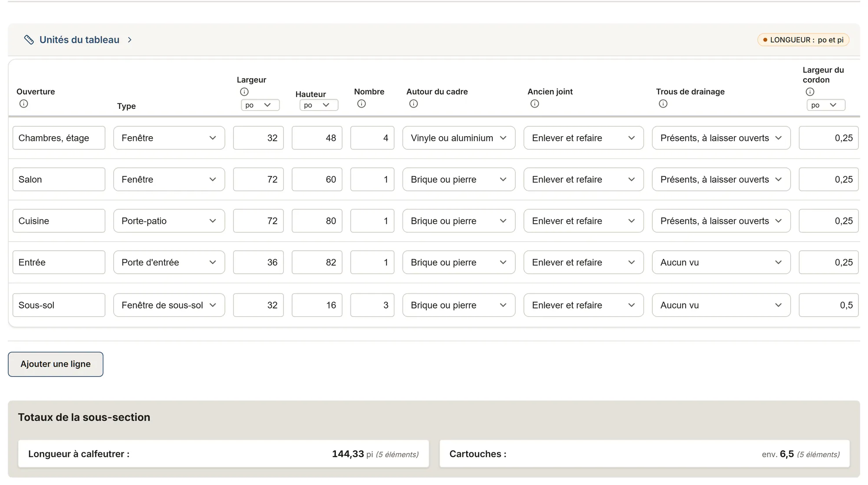The image size is (868, 485).
Task: Click the Largeur du cordon info icon
Action: click(810, 92)
